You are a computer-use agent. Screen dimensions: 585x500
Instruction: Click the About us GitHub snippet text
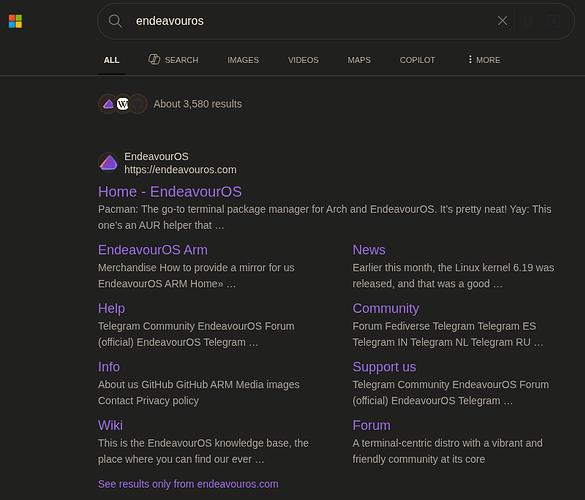click(x=198, y=393)
